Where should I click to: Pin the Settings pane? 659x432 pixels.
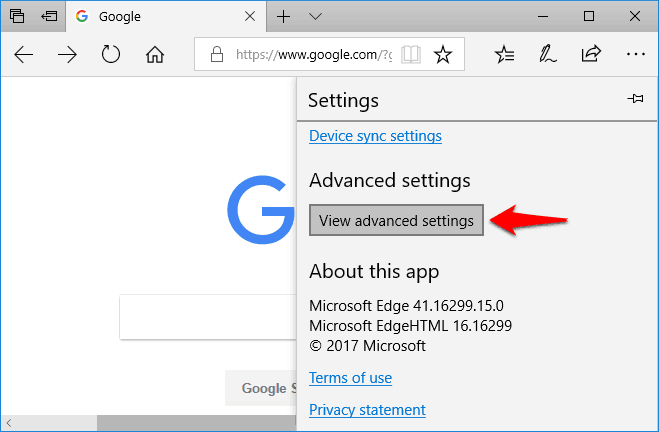[x=635, y=99]
